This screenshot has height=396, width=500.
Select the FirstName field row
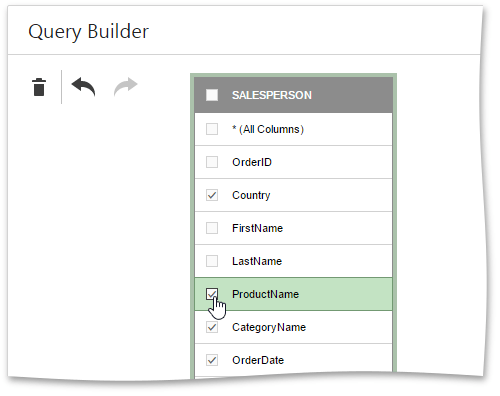(x=293, y=228)
